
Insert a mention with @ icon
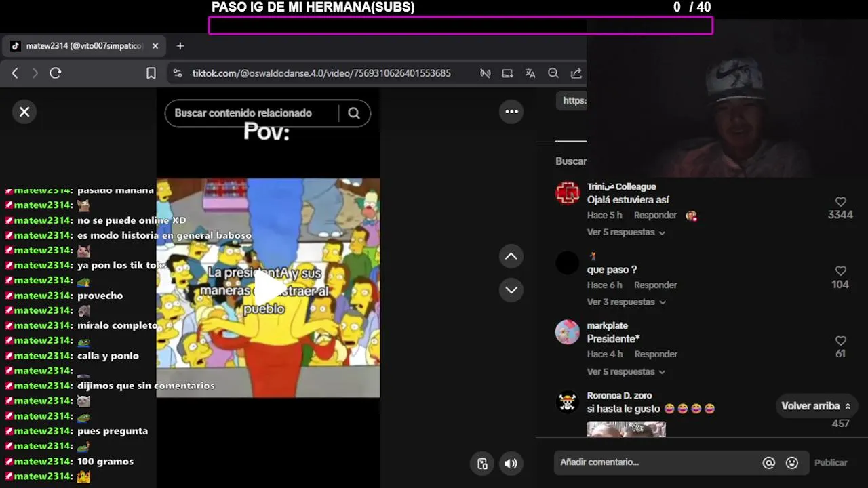(768, 463)
